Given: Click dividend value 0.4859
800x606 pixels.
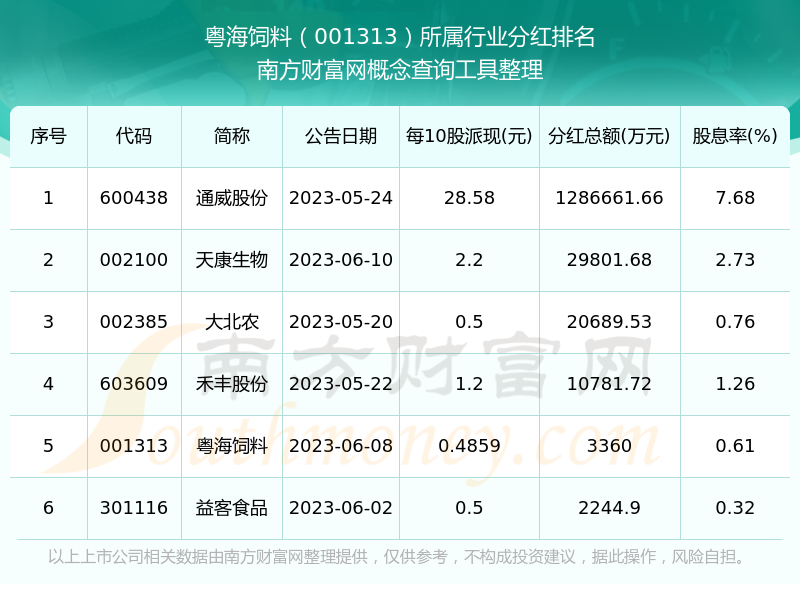Looking at the screenshot, I should pyautogui.click(x=469, y=446).
